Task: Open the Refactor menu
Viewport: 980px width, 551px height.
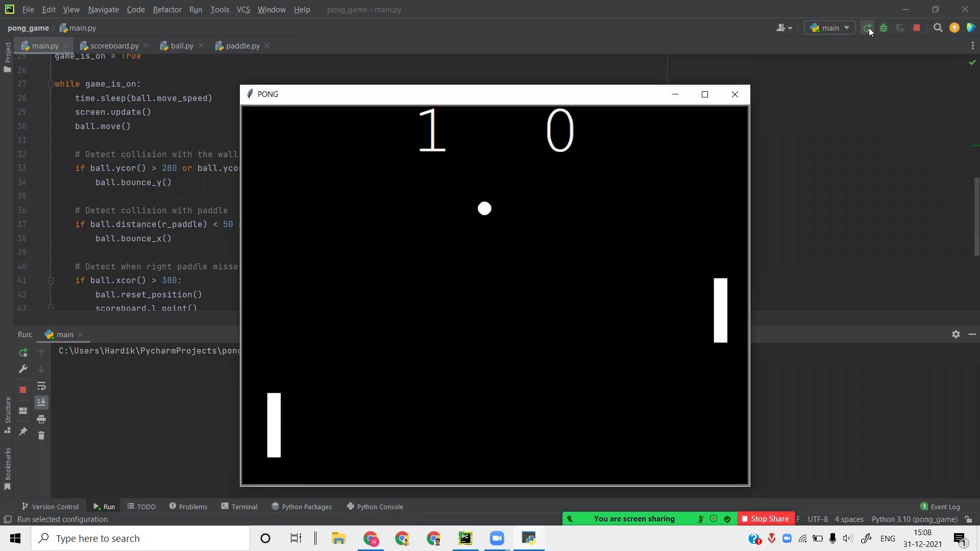Action: [x=167, y=10]
